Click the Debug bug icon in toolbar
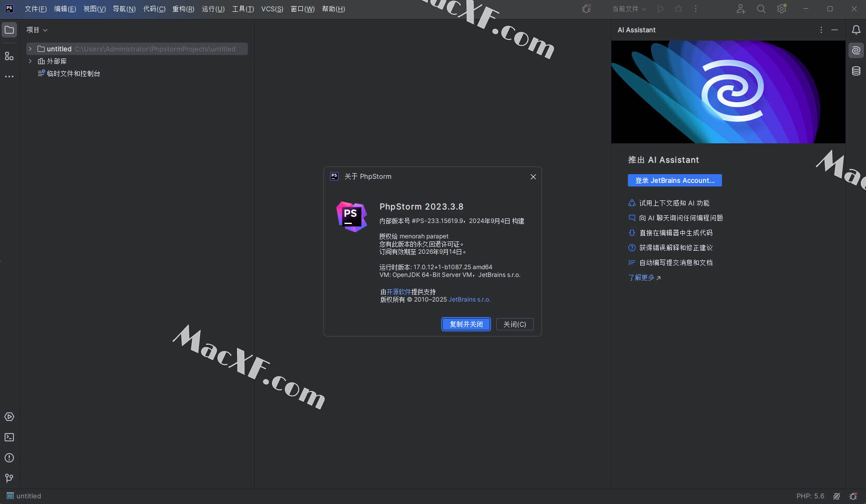866x504 pixels. (678, 9)
